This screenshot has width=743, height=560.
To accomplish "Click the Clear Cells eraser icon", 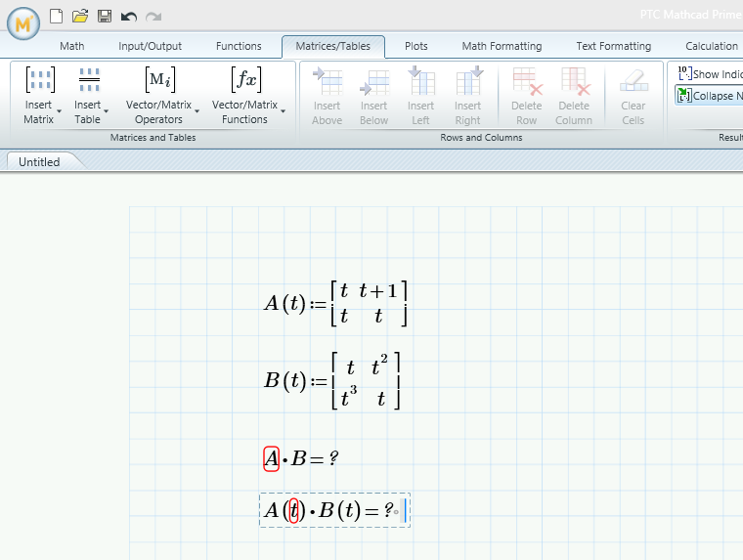I will tap(634, 80).
